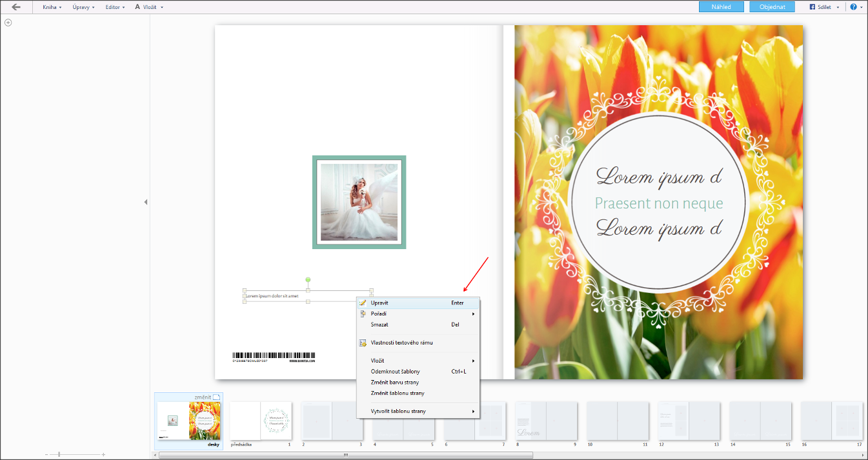Click the text frame properties icon
Image resolution: width=868 pixels, height=460 pixels.
click(x=363, y=343)
